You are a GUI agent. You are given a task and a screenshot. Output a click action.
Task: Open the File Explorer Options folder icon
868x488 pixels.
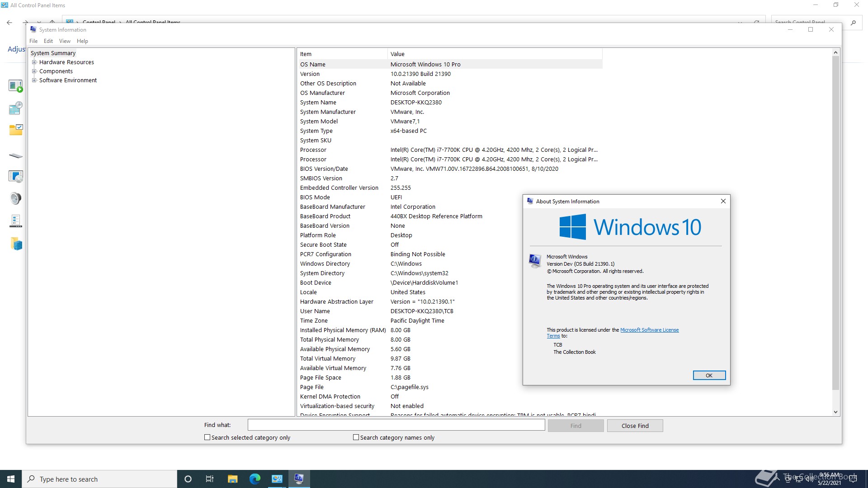coord(16,130)
